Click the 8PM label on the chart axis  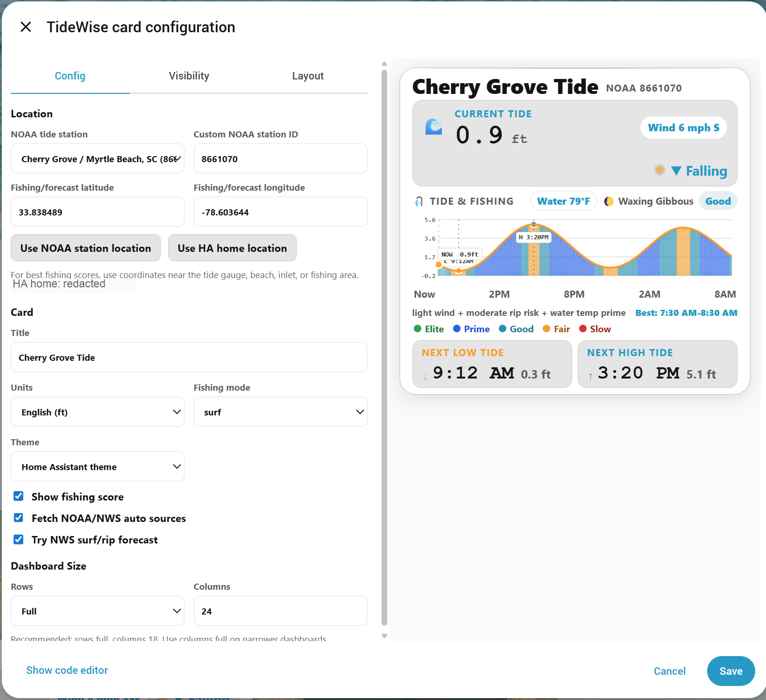click(x=574, y=294)
